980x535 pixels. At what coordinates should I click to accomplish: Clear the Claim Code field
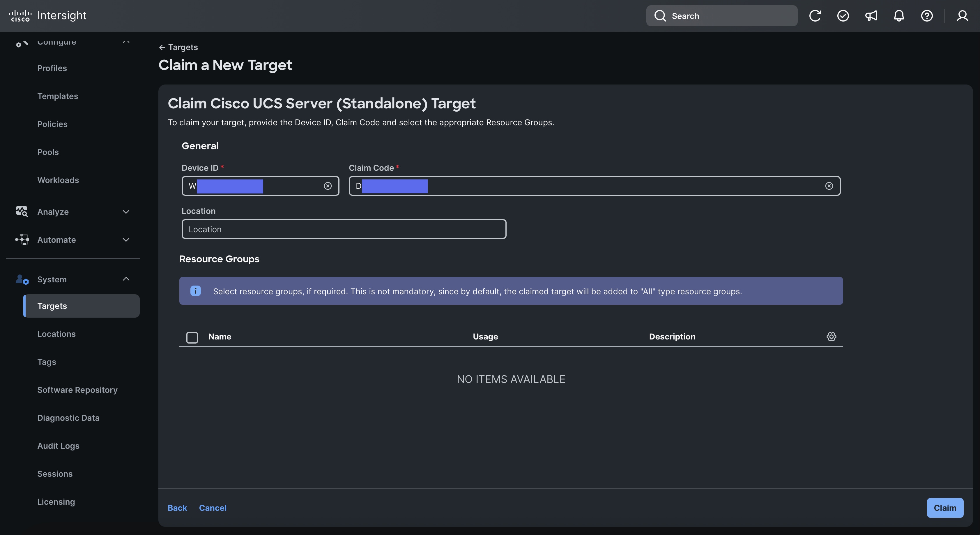[829, 186]
